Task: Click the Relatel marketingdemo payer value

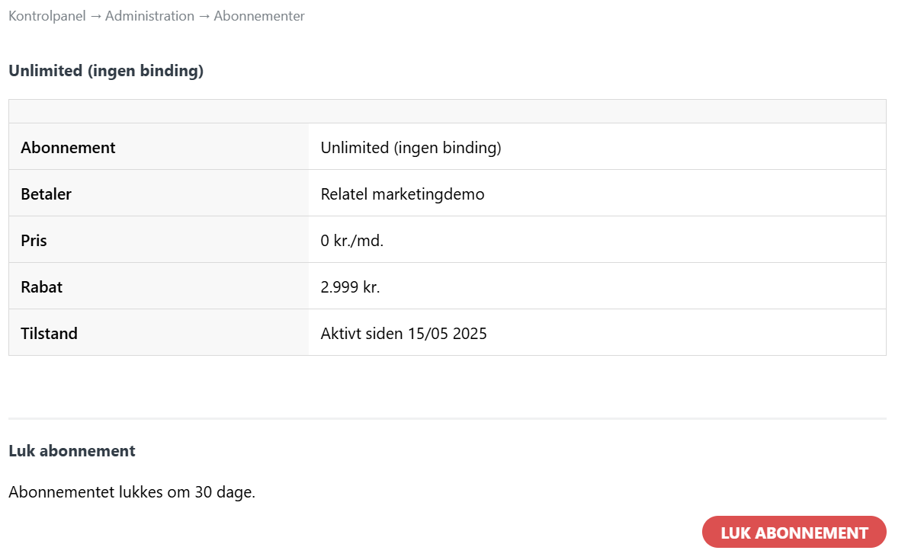Action: [403, 194]
